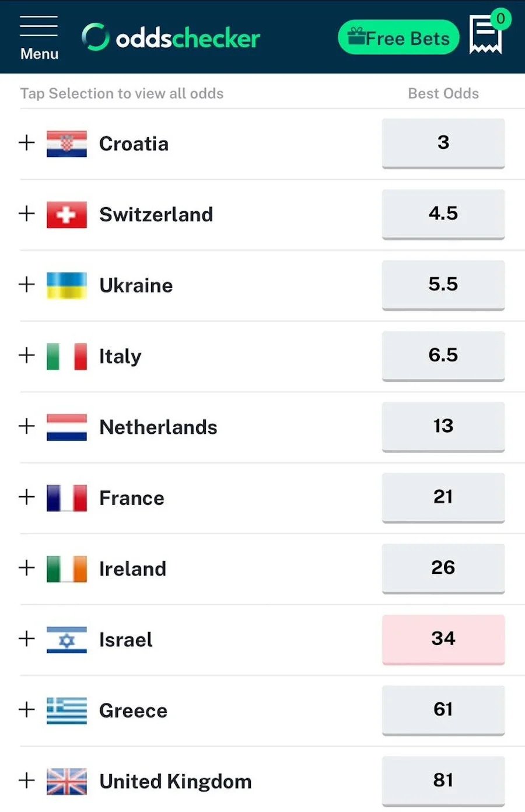Click the Best Odds column header
Viewport: 525px width, 812px height.
tap(443, 93)
